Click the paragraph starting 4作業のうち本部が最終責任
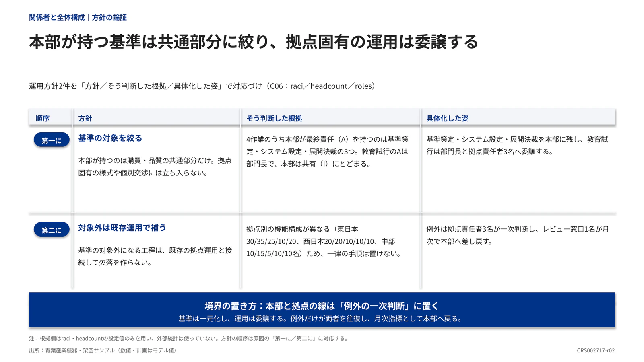 (x=327, y=151)
